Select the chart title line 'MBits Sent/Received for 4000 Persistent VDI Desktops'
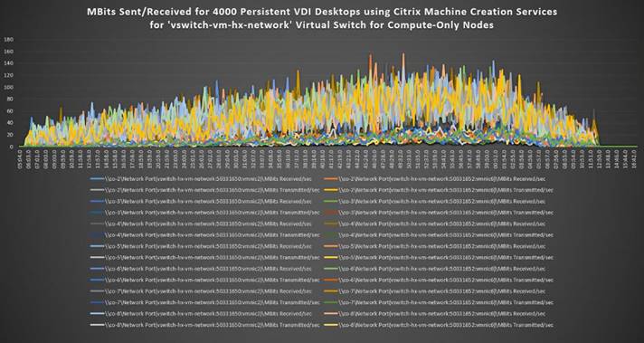 [322, 12]
